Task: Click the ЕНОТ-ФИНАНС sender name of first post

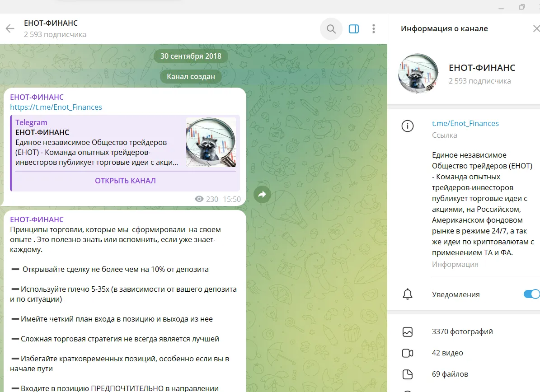Action: 37,97
